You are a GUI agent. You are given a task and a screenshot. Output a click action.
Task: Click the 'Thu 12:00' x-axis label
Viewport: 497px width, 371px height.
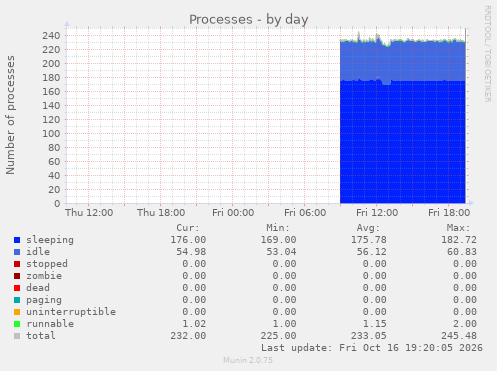tap(89, 213)
